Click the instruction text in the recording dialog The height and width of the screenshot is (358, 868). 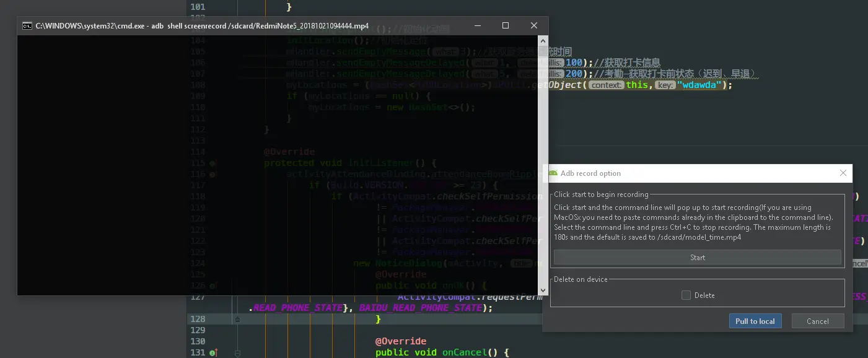[694, 222]
